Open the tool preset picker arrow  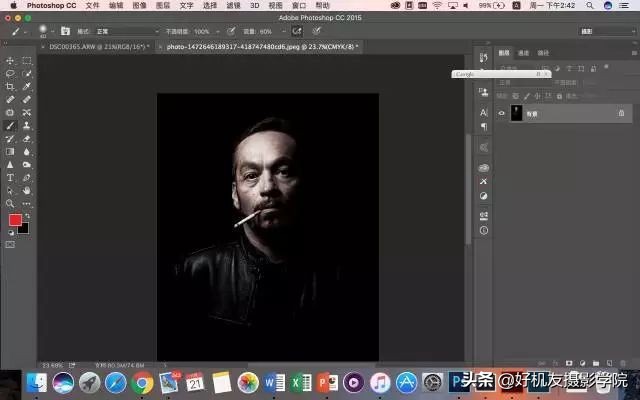[25, 31]
